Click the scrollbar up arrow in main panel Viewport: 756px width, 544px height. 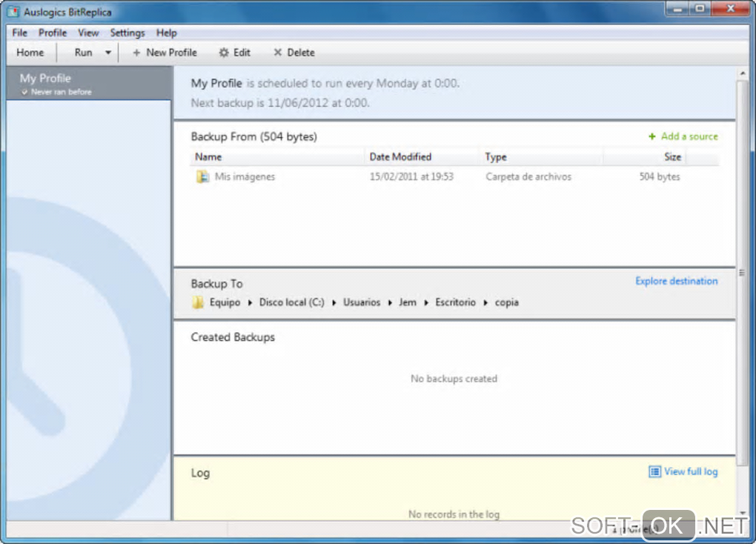(743, 73)
